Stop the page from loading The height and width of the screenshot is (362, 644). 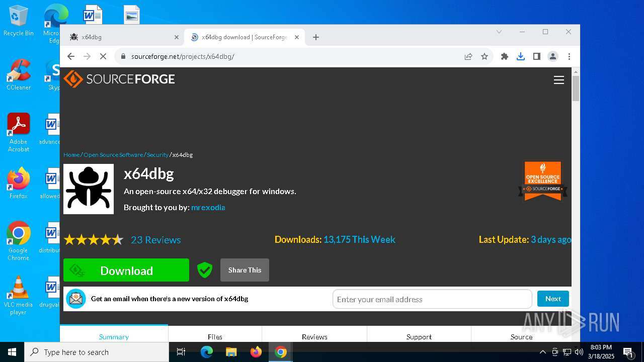pos(103,56)
